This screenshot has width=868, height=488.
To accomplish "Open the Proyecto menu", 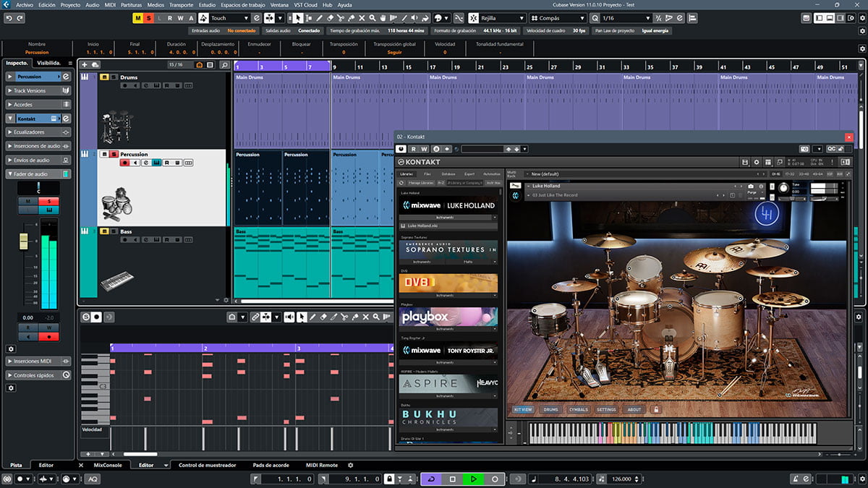I will [x=70, y=4].
